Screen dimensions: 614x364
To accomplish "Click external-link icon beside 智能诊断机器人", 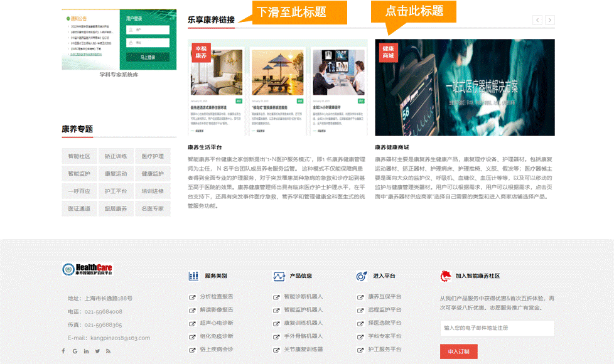I will [276, 297].
